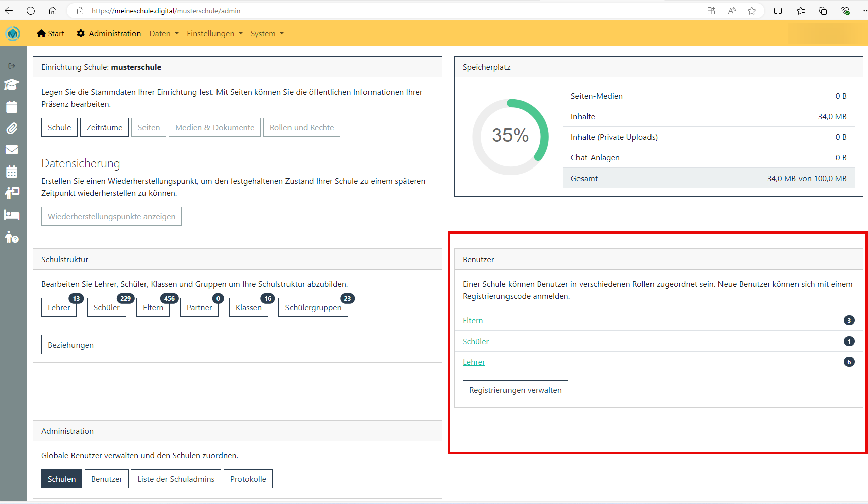
Task: Expand the Einstellungen dropdown menu
Action: click(215, 34)
